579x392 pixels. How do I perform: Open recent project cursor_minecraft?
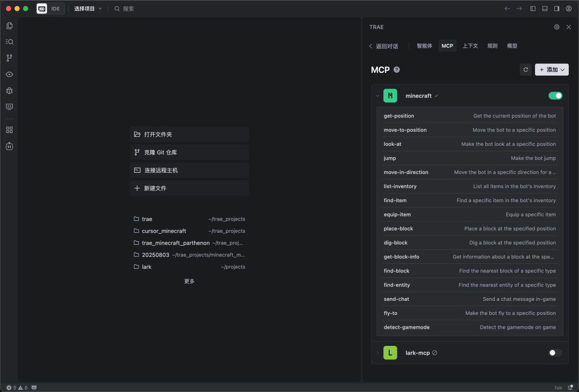(x=189, y=231)
